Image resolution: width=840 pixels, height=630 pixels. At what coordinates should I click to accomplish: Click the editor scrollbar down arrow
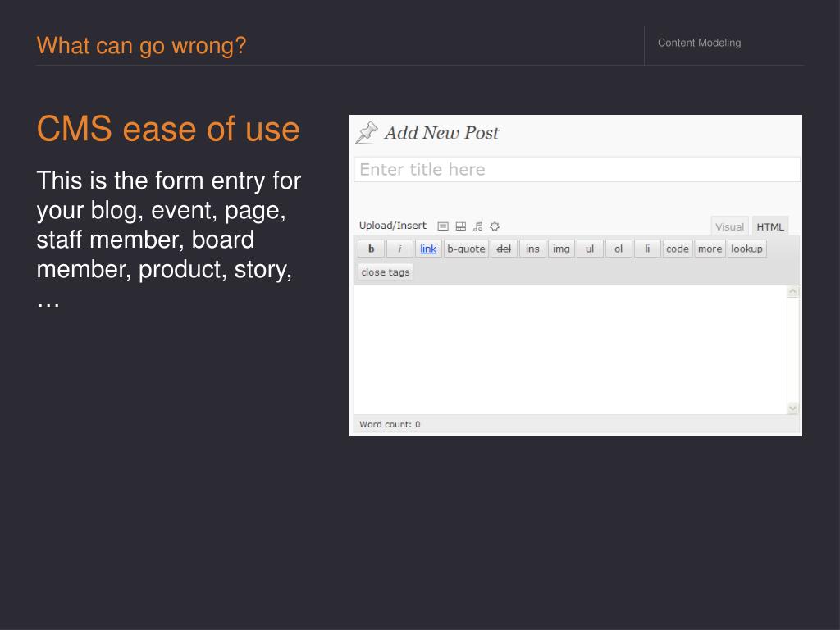click(x=793, y=409)
